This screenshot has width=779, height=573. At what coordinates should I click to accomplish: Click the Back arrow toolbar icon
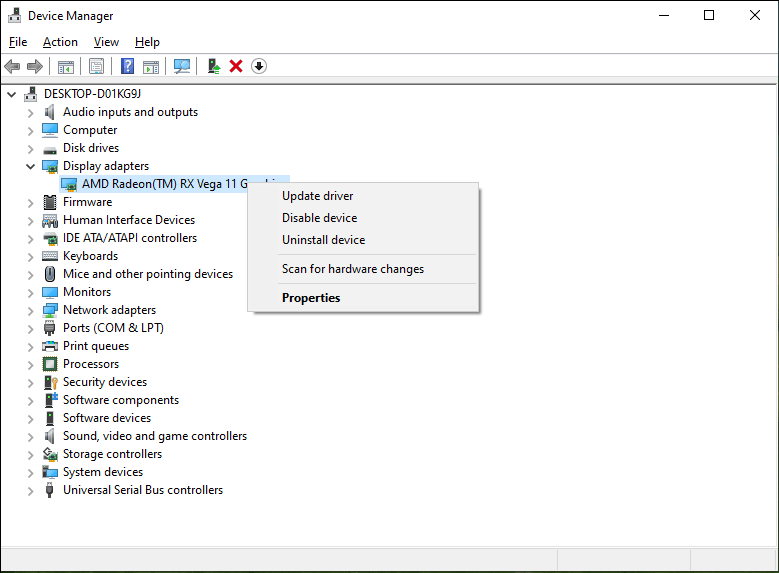(12, 66)
